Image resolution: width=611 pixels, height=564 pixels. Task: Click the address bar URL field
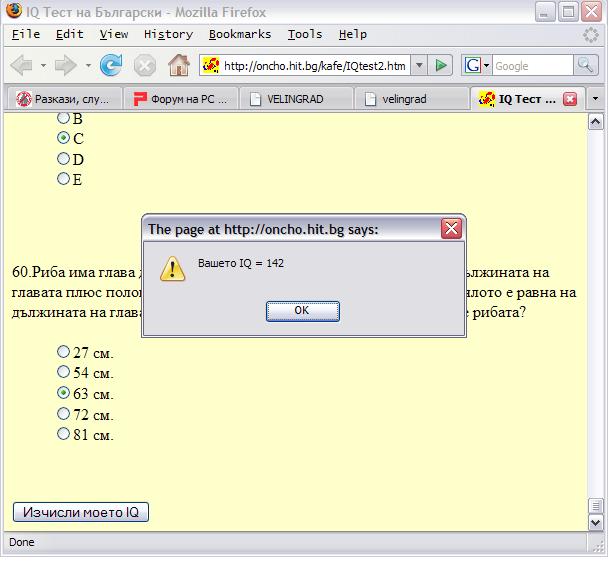click(x=314, y=65)
